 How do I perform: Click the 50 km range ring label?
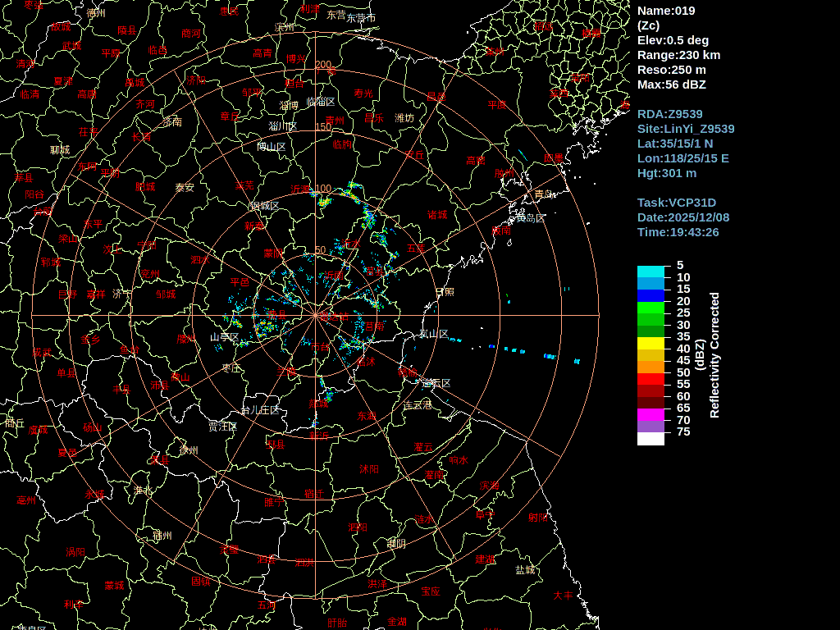click(320, 250)
